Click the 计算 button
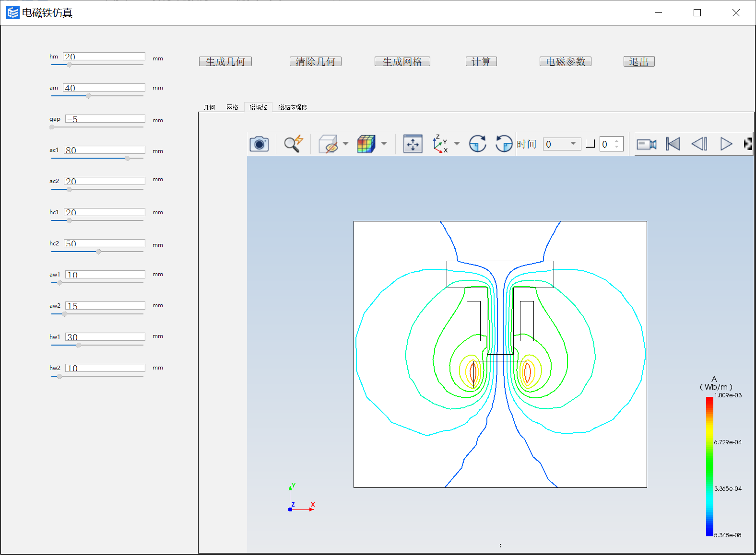The width and height of the screenshot is (756, 555). 481,61
